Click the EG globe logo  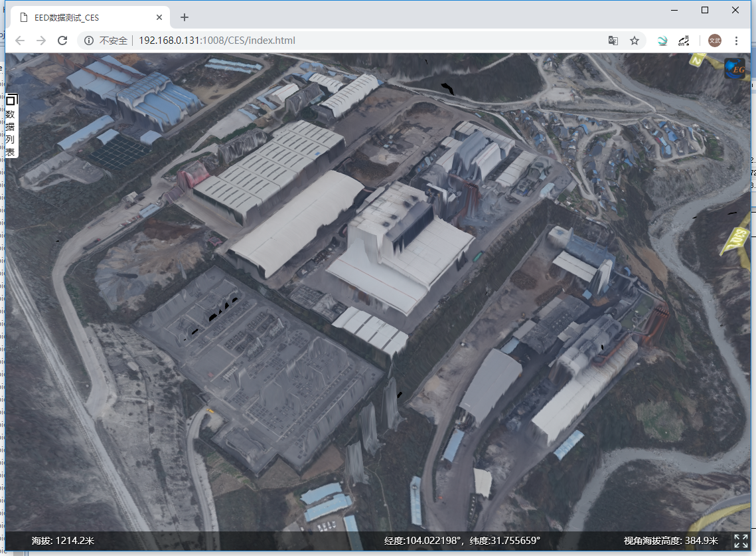[x=734, y=68]
